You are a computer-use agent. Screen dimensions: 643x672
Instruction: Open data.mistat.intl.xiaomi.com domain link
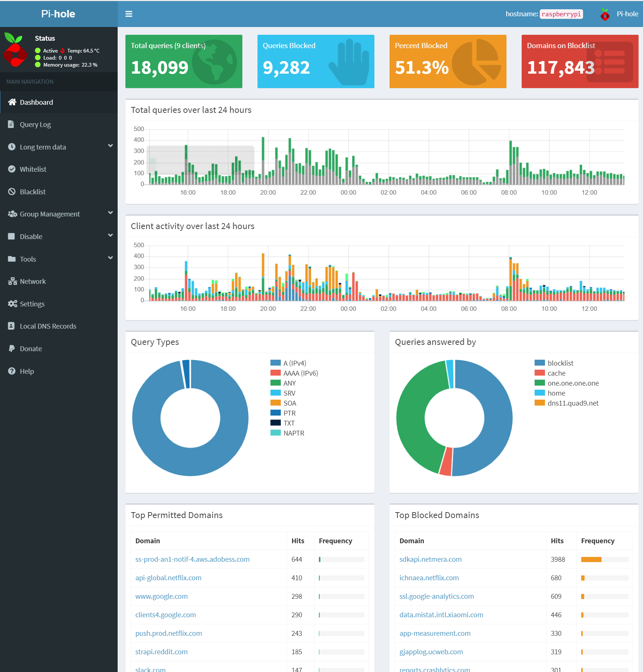441,615
